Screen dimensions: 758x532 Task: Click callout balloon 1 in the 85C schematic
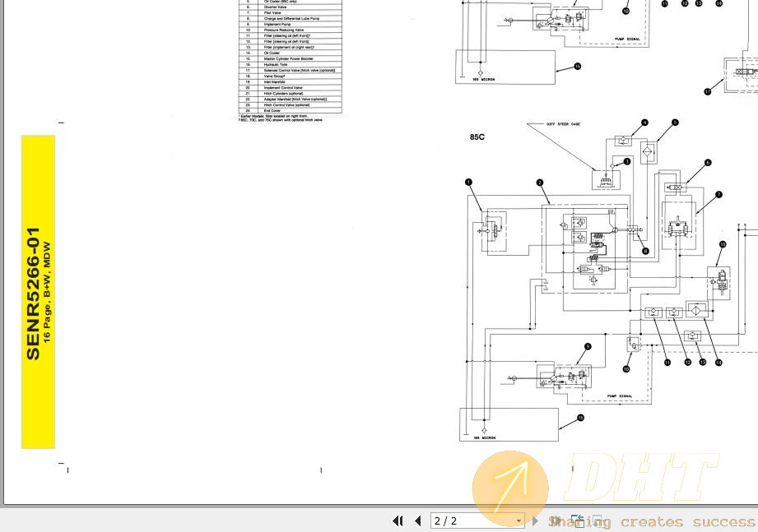tap(470, 181)
